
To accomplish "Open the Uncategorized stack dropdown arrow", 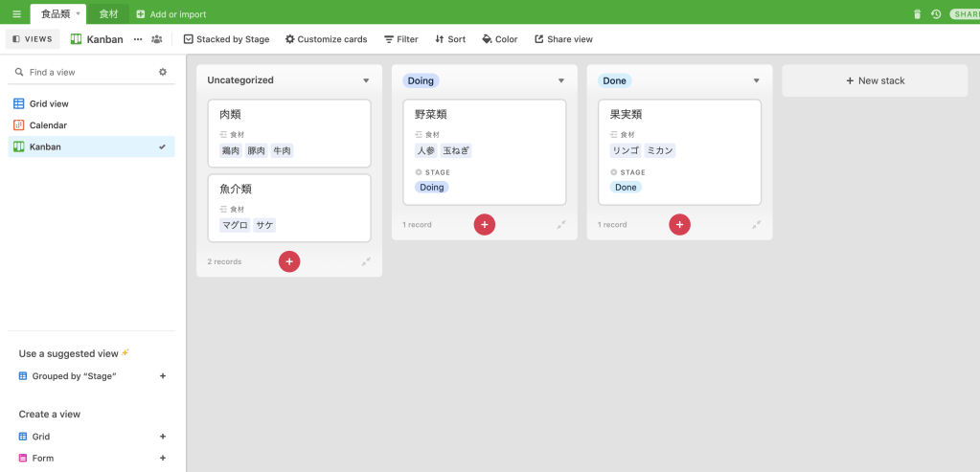I will 366,81.
